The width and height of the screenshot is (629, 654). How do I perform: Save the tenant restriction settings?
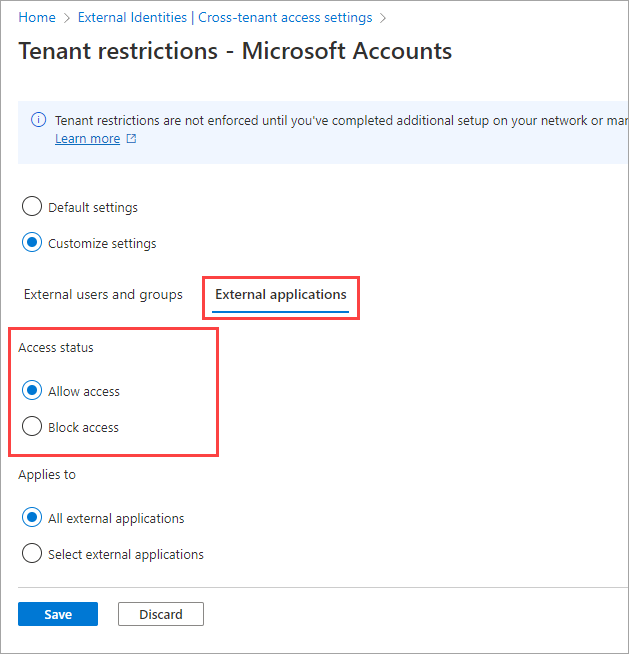click(x=58, y=614)
